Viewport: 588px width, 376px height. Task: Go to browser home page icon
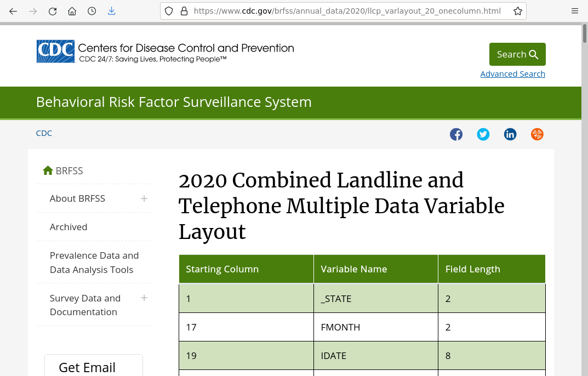[x=72, y=11]
